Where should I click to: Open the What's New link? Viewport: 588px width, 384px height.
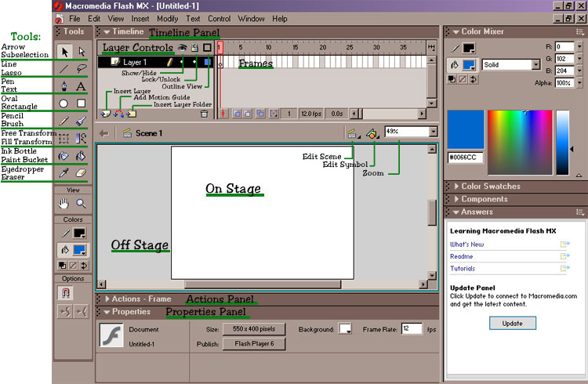coord(467,245)
